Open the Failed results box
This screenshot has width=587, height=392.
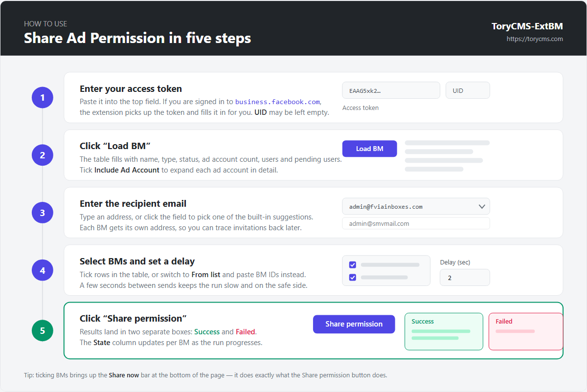pyautogui.click(x=526, y=331)
